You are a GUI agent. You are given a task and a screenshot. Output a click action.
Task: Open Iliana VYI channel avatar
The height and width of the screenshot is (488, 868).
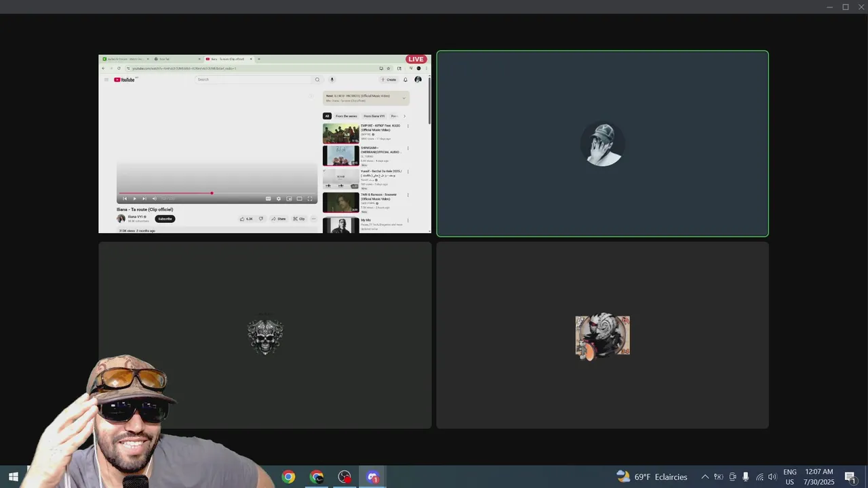(121, 219)
